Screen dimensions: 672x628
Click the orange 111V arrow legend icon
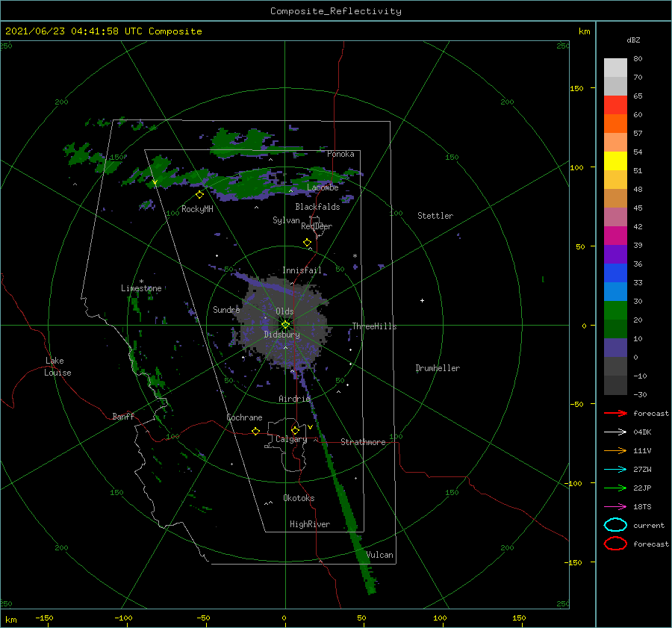[x=615, y=450]
